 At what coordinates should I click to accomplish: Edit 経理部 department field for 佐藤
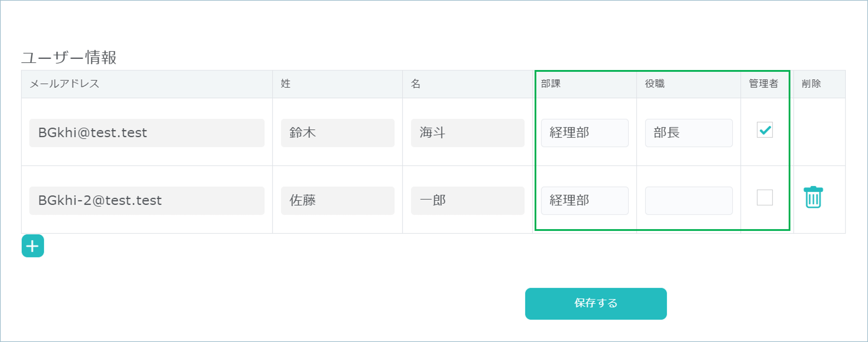pyautogui.click(x=584, y=201)
